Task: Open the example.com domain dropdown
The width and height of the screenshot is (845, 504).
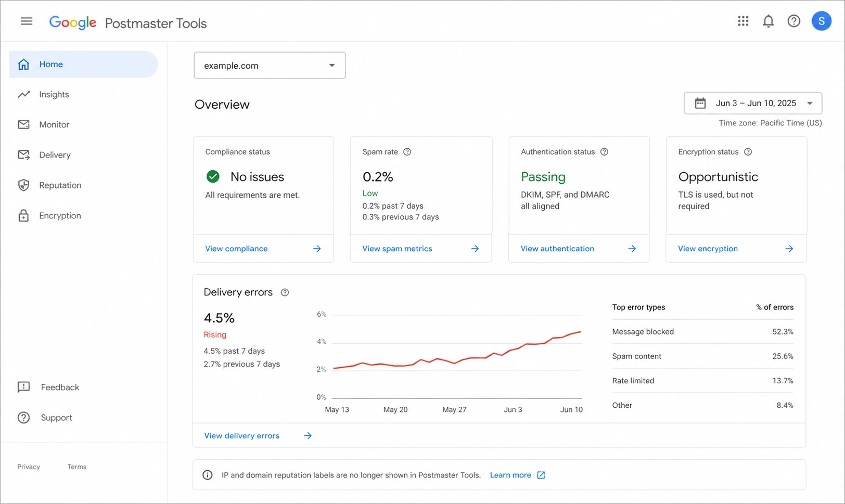Action: click(x=270, y=66)
